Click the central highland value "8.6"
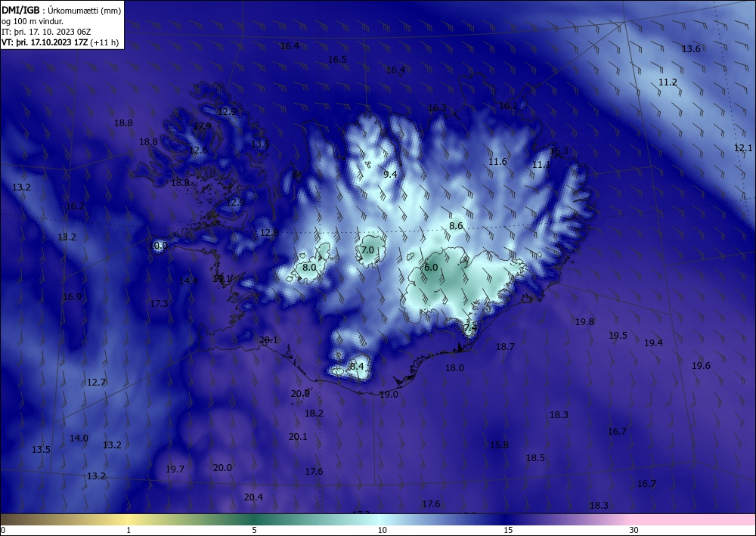The image size is (756, 536). coord(456,225)
